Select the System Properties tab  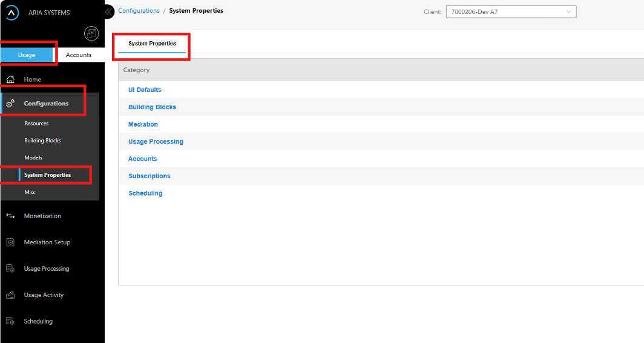point(152,44)
